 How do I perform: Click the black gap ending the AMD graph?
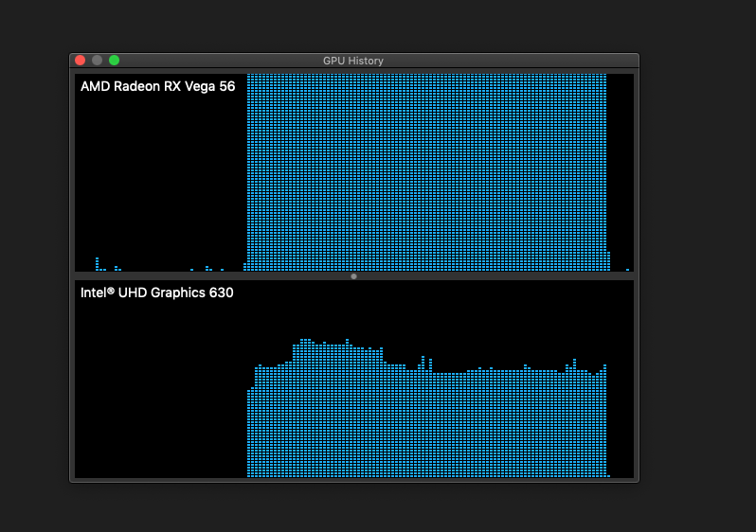point(620,170)
